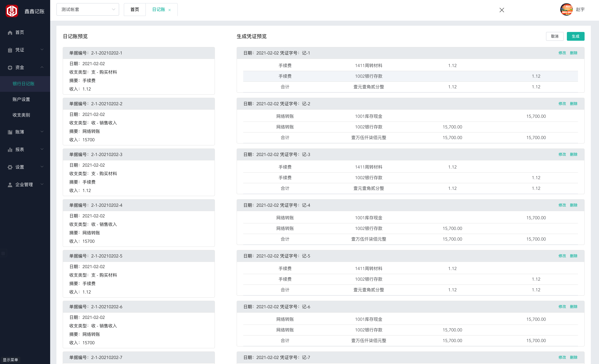Click 日记账预览 heading
599x364 pixels.
(x=75, y=36)
